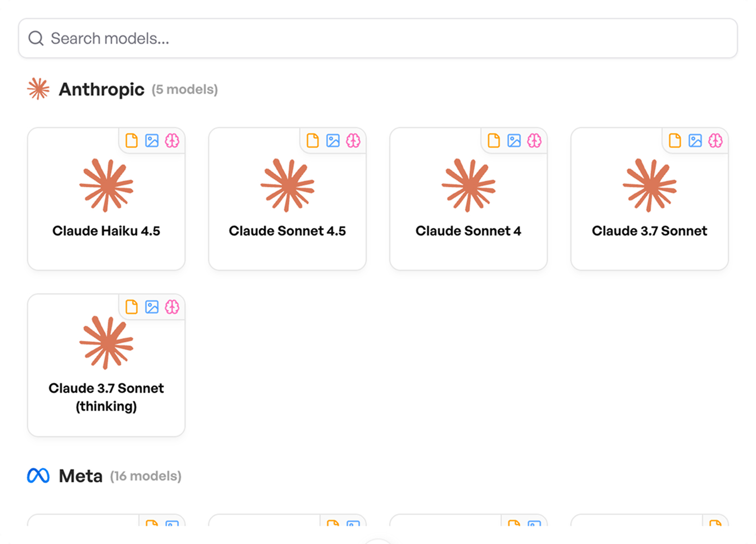Screen dimensions: 756x544
Task: Click the Anthropic asterisk logo
Action: point(37,88)
